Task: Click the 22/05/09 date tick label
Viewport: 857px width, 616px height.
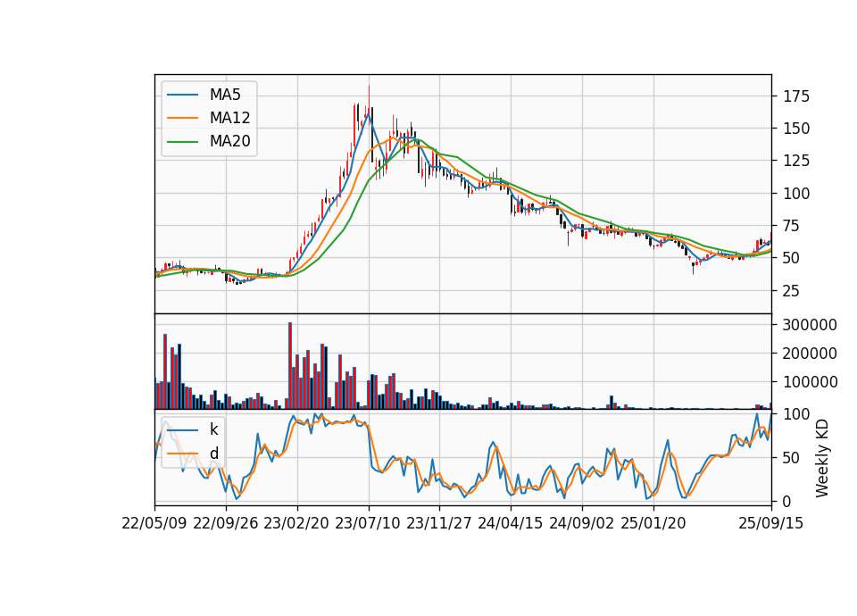Action: pyautogui.click(x=154, y=523)
